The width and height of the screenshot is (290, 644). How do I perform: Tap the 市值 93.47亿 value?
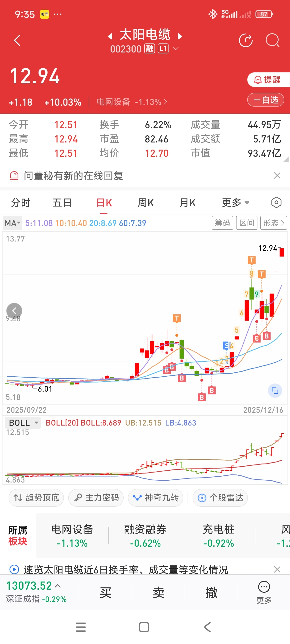[x=264, y=153]
